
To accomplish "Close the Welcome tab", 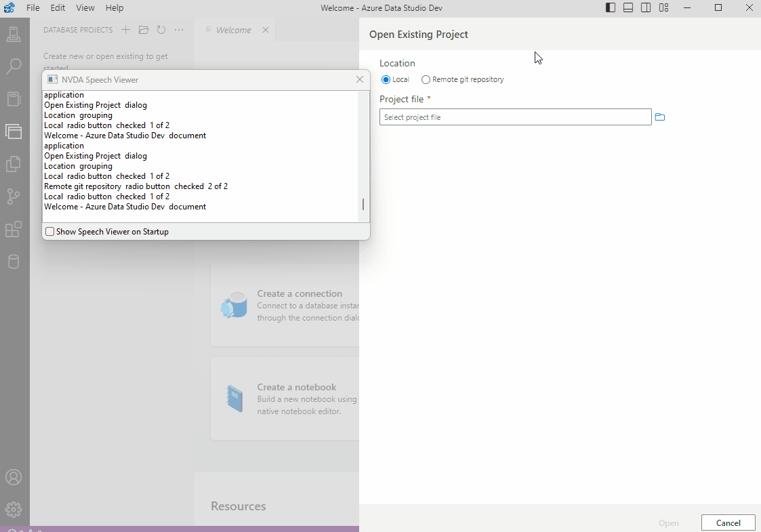I will [x=266, y=30].
